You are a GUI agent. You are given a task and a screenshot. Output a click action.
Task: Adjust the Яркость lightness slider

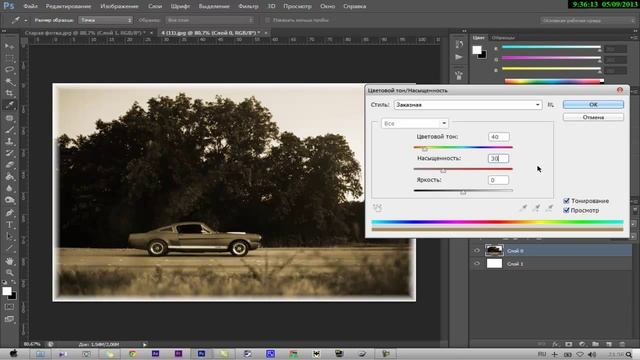point(463,192)
